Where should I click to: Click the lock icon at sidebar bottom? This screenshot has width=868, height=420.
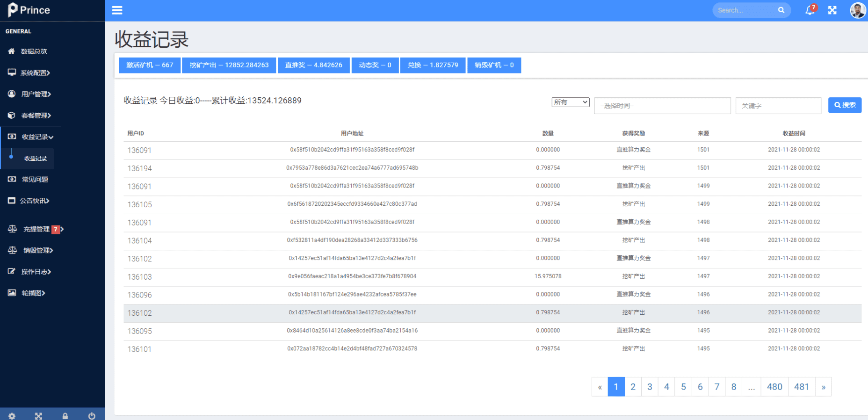(65, 416)
